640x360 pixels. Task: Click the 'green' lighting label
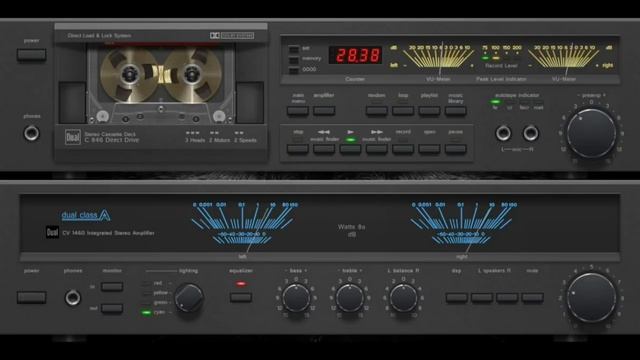pos(160,302)
